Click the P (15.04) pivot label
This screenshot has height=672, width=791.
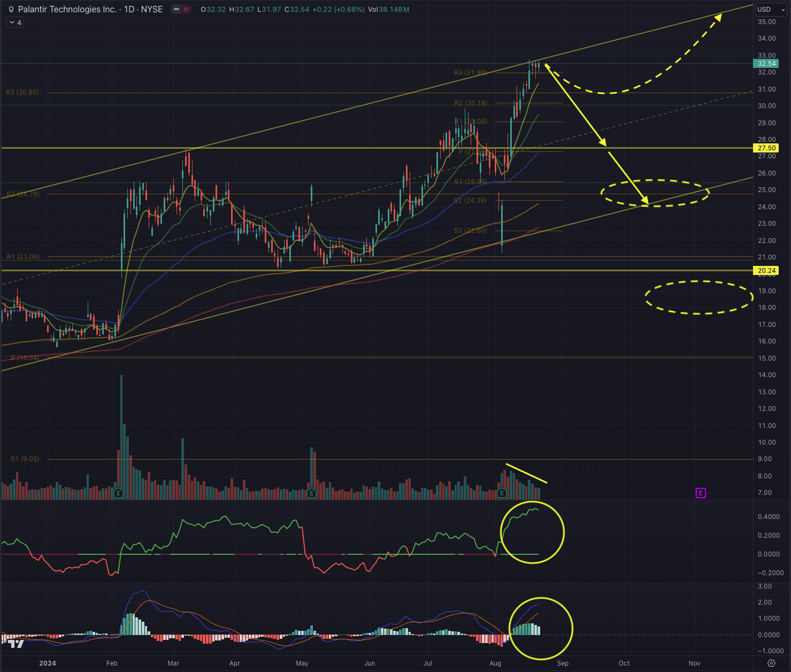25,358
